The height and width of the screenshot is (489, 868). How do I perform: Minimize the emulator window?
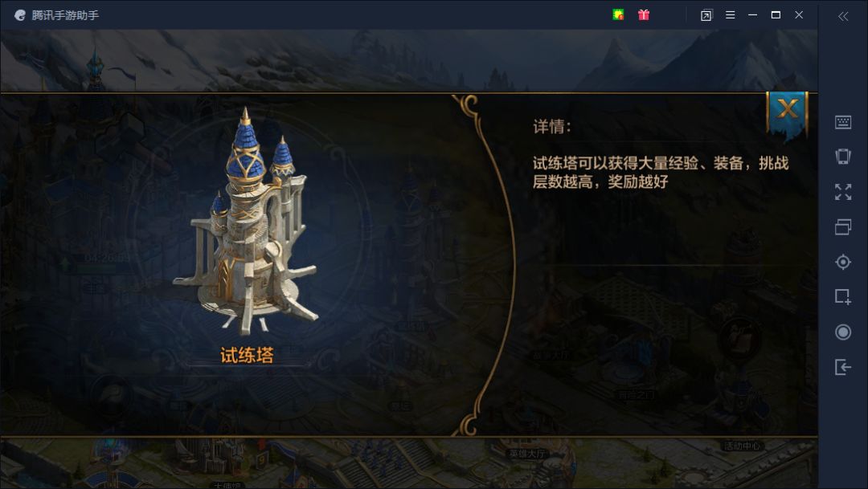752,15
